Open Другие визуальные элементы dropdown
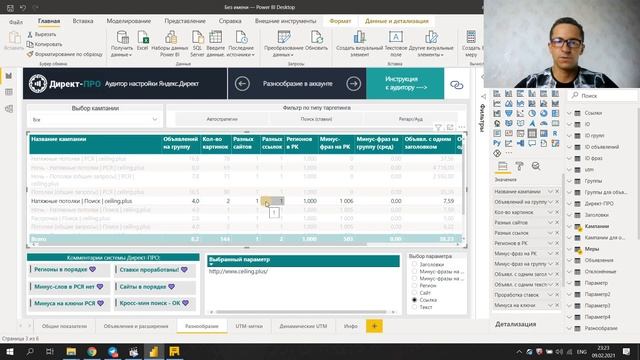The height and width of the screenshot is (360, 640). [x=431, y=43]
